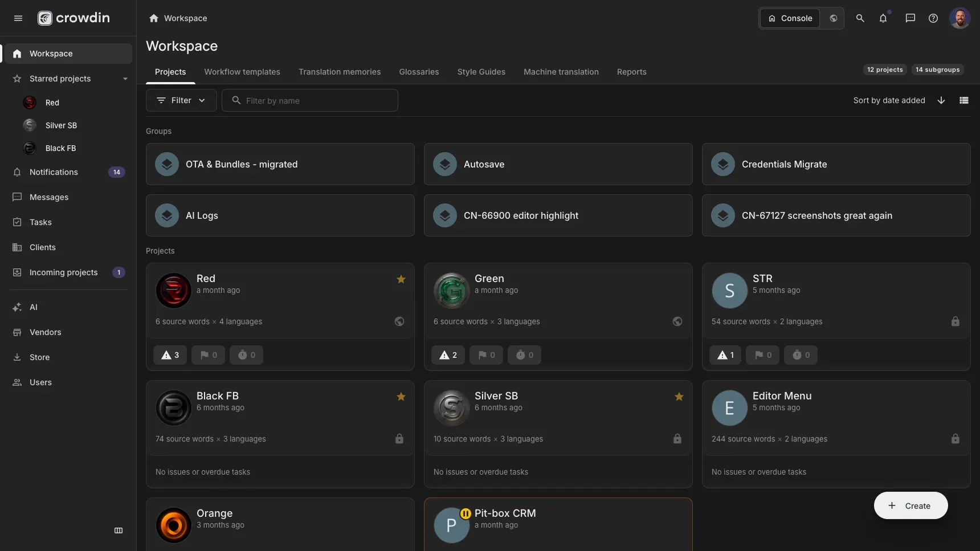Open the STR project avatar
Viewport: 980px width, 551px height.
coord(730,291)
